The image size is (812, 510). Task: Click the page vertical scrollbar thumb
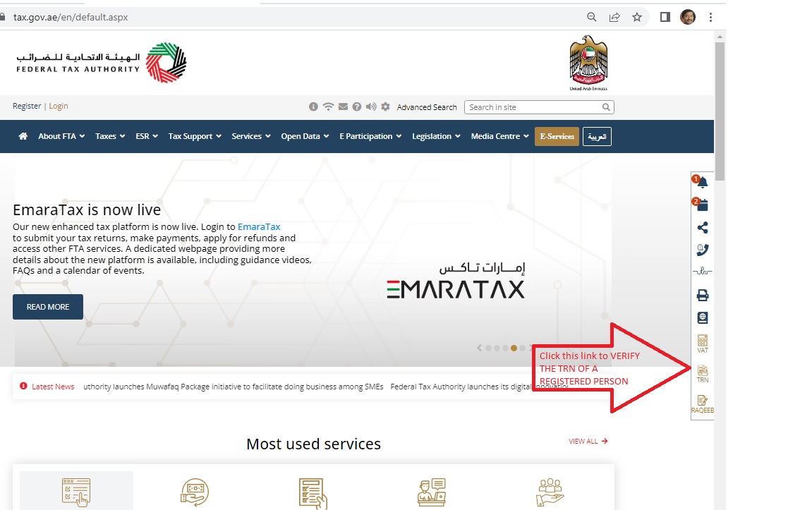[720, 111]
